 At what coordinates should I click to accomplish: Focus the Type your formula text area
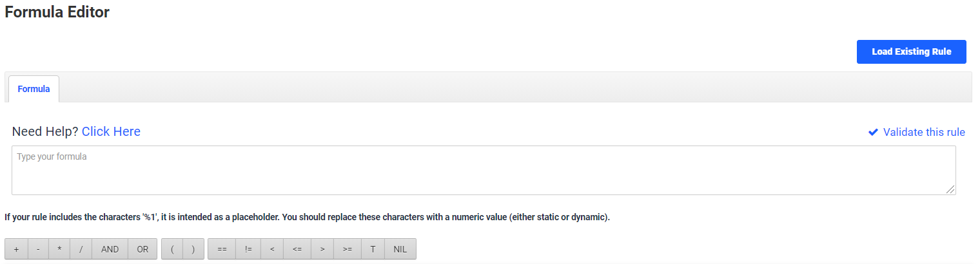coord(484,170)
